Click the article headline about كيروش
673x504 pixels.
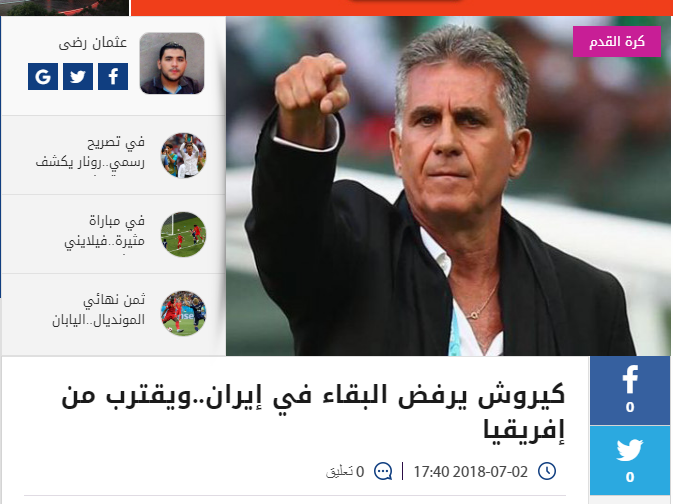(x=313, y=413)
